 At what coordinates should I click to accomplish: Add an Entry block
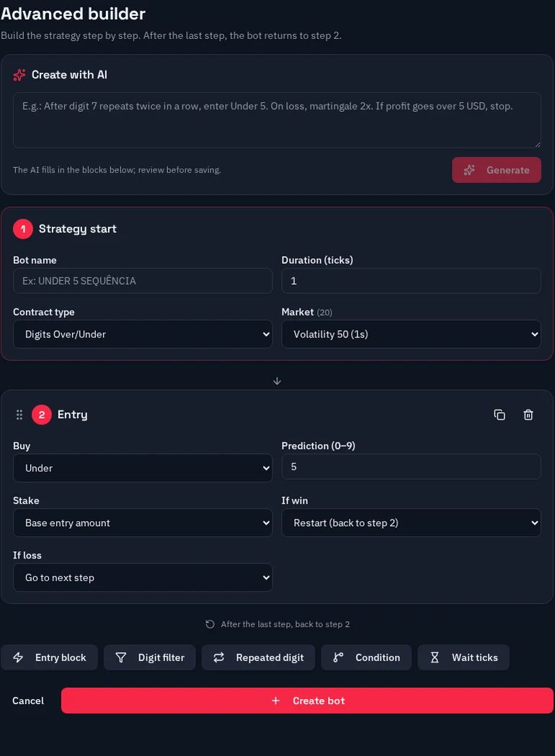(x=49, y=658)
